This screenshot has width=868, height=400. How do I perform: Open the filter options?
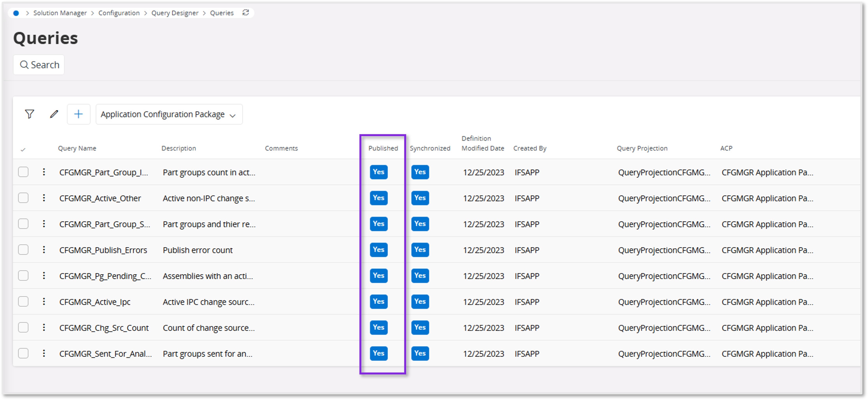[29, 114]
